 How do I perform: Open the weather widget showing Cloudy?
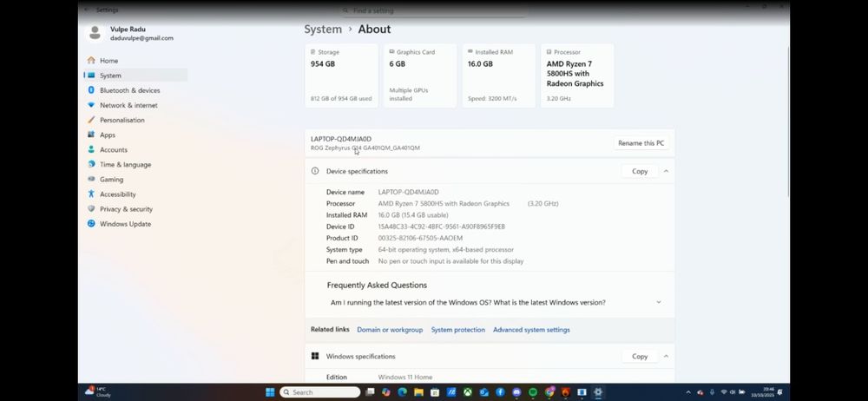click(x=97, y=391)
